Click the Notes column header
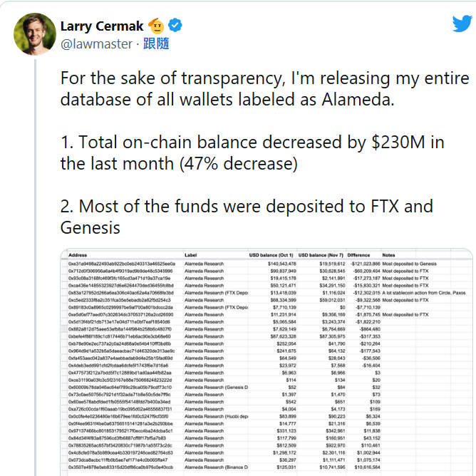This screenshot has height=476, width=476. (388, 254)
